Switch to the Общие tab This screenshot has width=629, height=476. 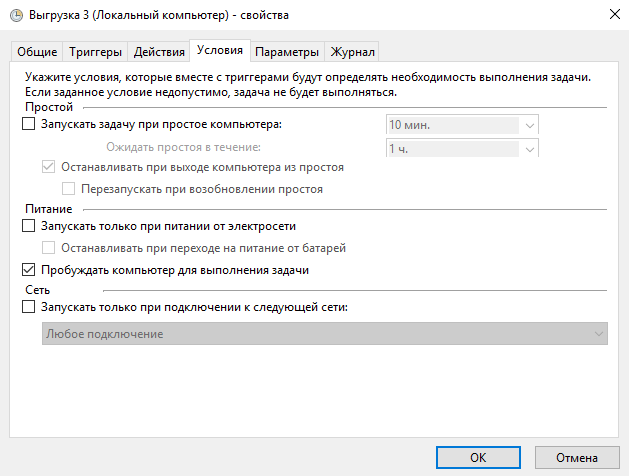38,52
